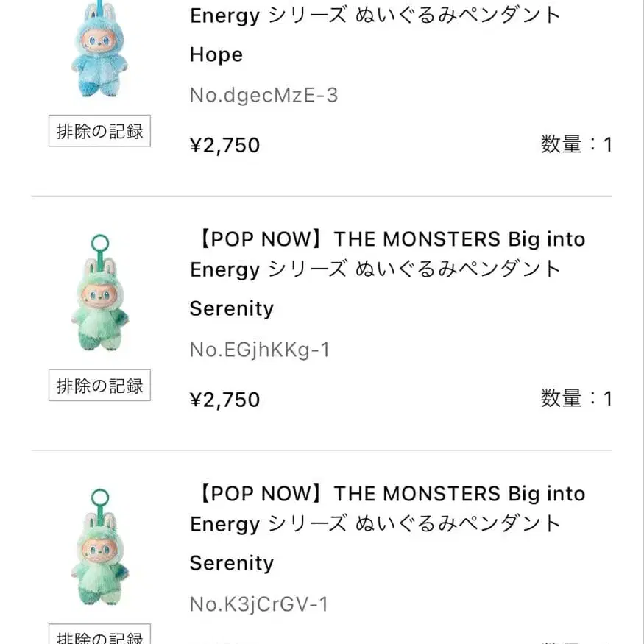
Task: Select the Serenity name above No.K3jCrGV-1
Action: 231,563
